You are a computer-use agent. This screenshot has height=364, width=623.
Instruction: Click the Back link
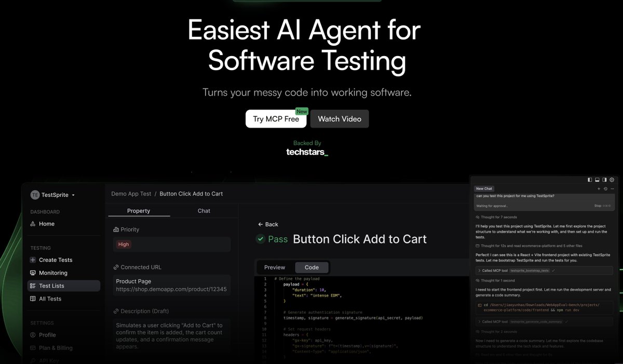pyautogui.click(x=268, y=224)
